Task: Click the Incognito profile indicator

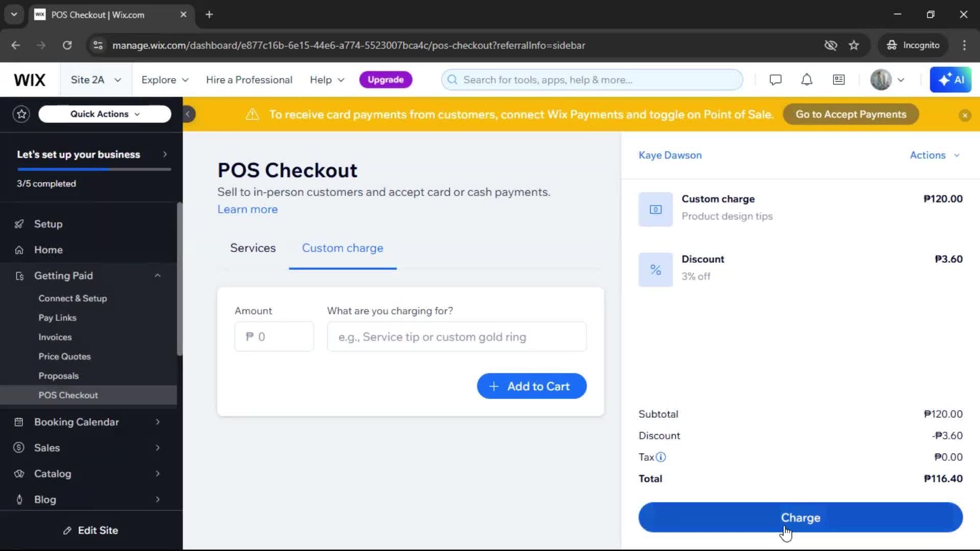Action: pyautogui.click(x=913, y=45)
